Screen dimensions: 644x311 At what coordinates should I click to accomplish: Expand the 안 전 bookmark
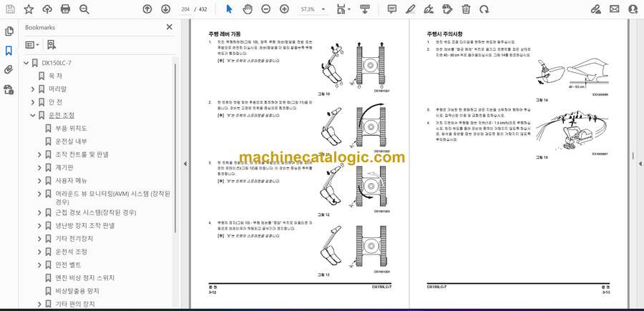[33, 102]
